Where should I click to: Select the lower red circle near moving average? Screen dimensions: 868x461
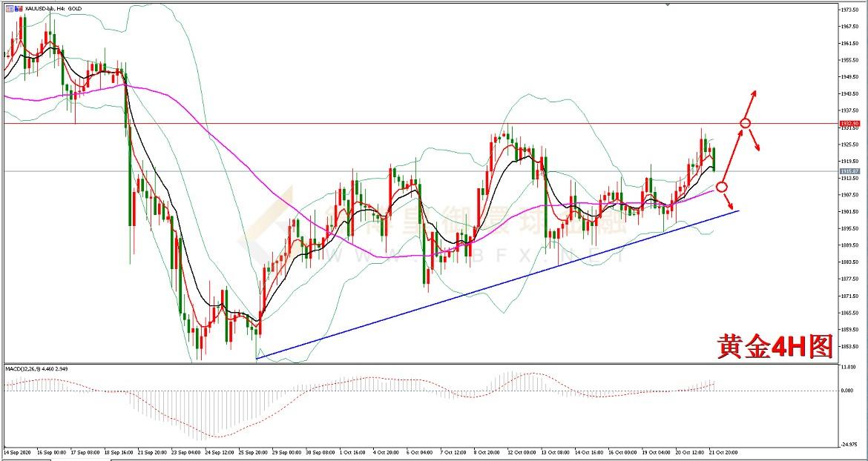click(x=721, y=186)
